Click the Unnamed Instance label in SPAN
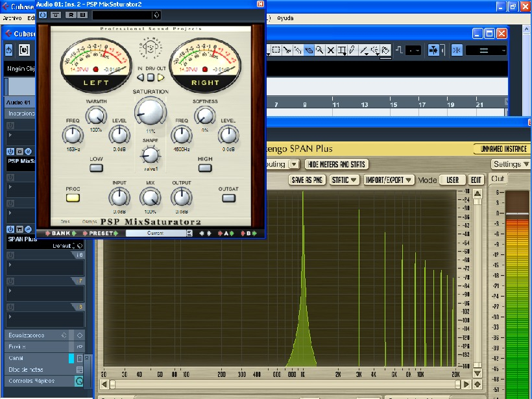The width and height of the screenshot is (532, 399). coord(503,149)
